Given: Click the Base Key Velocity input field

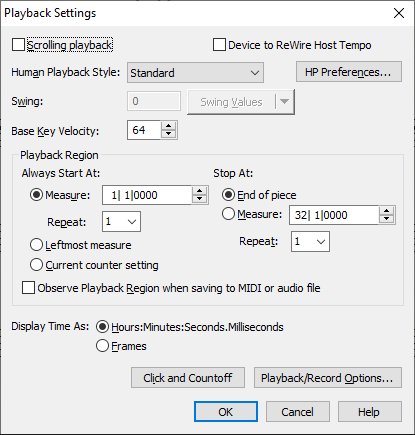Looking at the screenshot, I should 144,130.
